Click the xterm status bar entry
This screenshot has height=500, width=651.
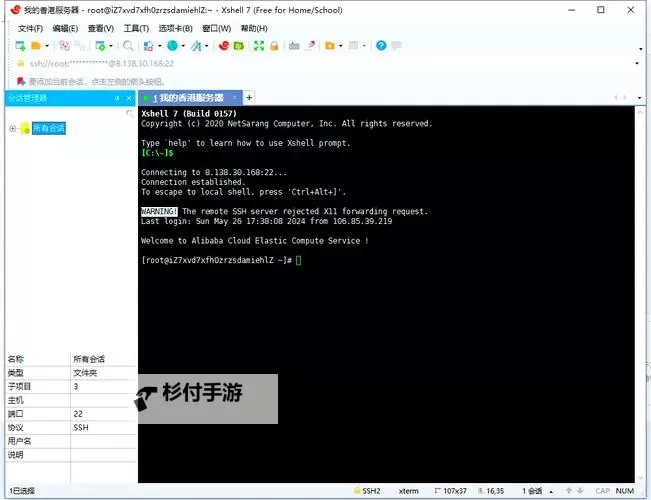click(409, 491)
